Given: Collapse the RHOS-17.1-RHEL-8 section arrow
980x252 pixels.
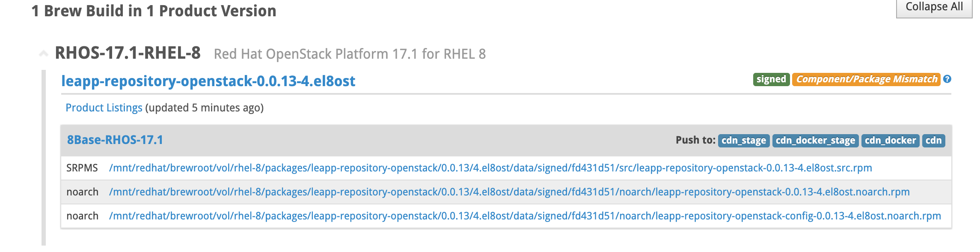Looking at the screenshot, I should pyautogui.click(x=43, y=54).
